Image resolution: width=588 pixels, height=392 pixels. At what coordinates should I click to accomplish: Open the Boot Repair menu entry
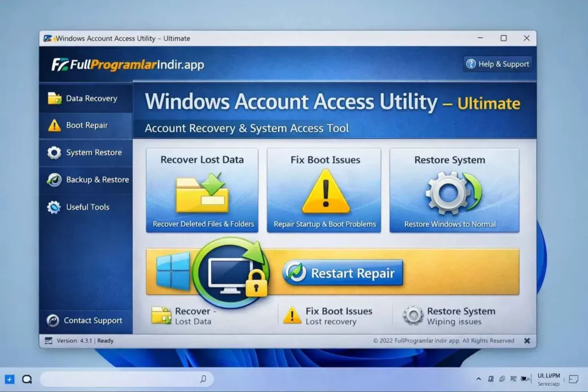click(x=86, y=125)
